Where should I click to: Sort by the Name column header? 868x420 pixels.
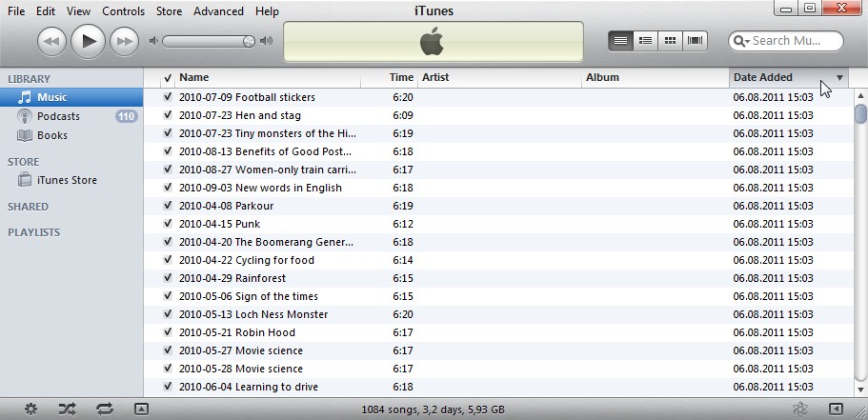pos(268,77)
